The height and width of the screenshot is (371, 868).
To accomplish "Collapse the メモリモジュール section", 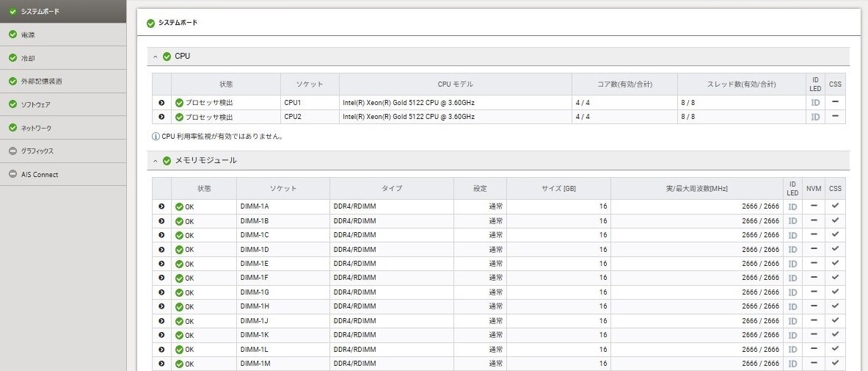I will coord(156,160).
